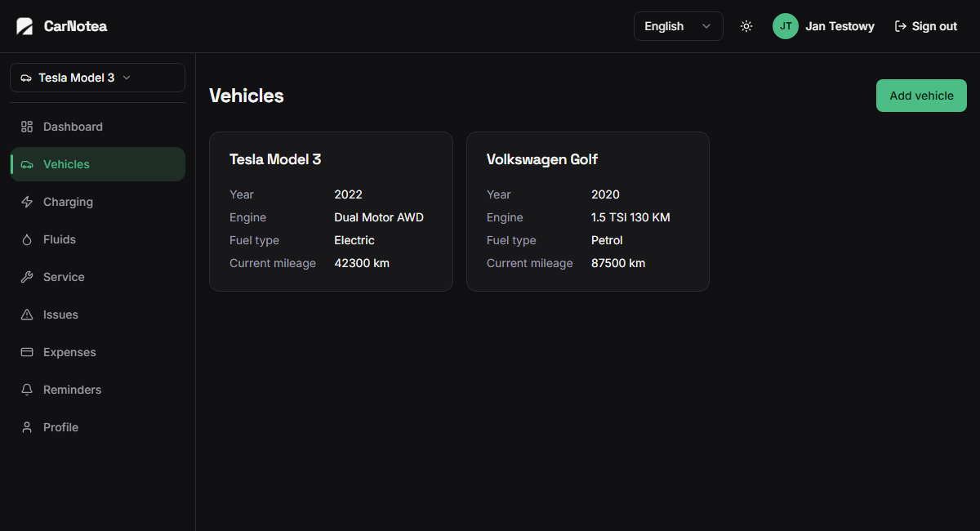This screenshot has width=980, height=531.
Task: Click the JT user avatar
Action: pyautogui.click(x=786, y=26)
